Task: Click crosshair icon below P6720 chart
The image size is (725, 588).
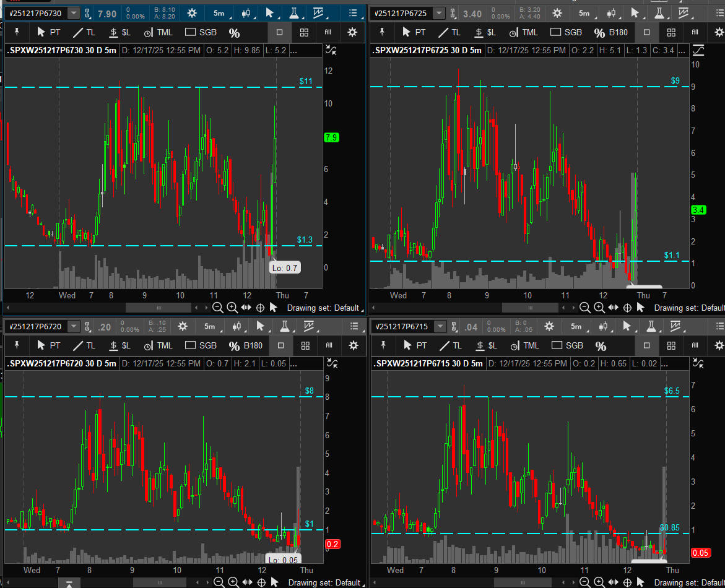Action: click(261, 582)
